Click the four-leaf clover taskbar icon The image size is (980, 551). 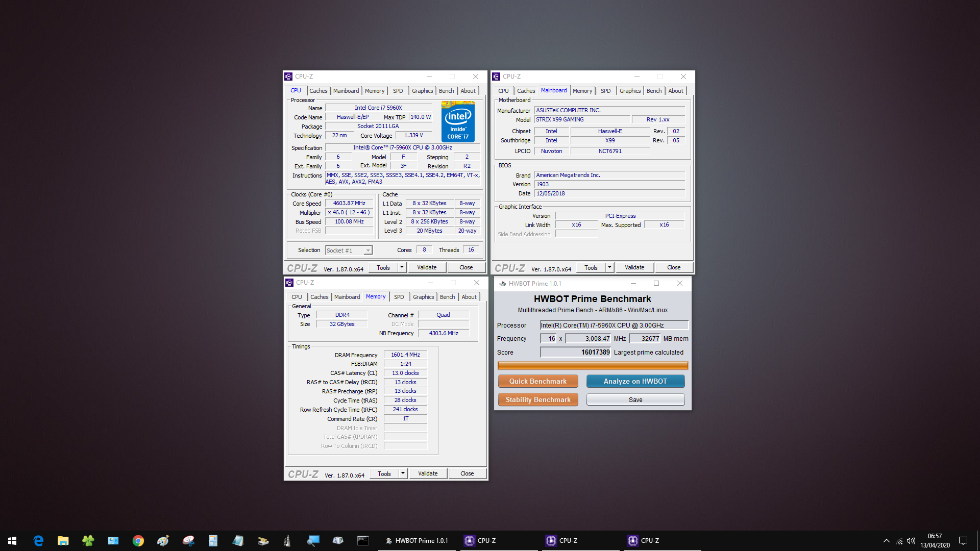88,541
